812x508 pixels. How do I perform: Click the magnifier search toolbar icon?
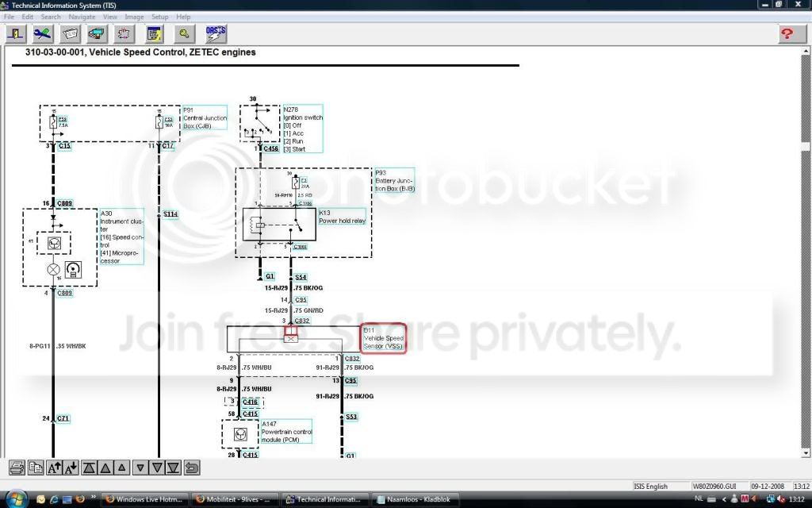(x=184, y=34)
